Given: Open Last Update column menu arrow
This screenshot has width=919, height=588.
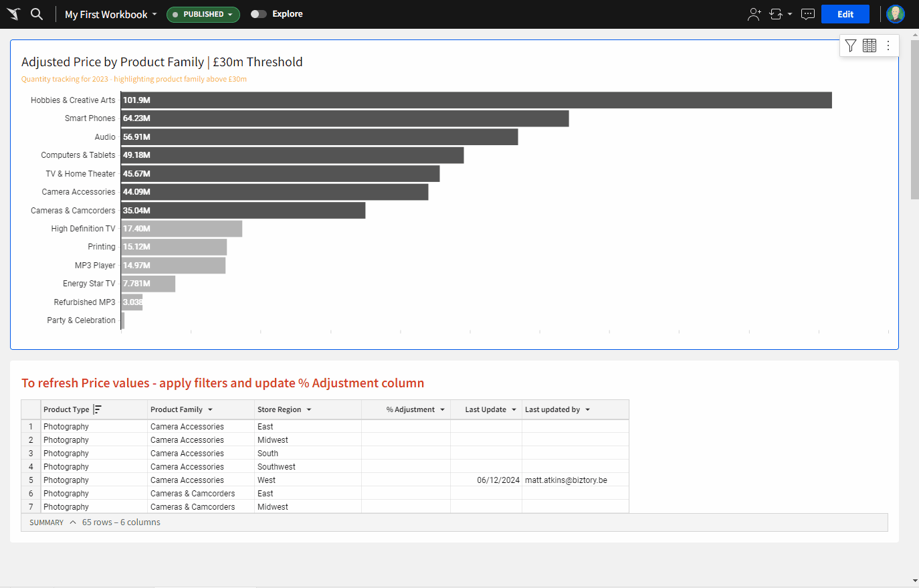Looking at the screenshot, I should click(514, 409).
